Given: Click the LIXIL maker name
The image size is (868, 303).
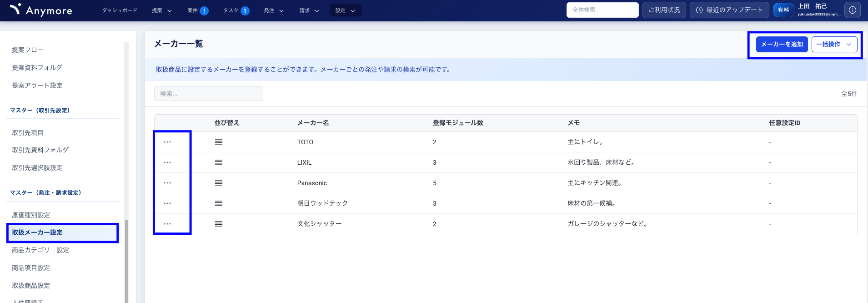Looking at the screenshot, I should click(x=304, y=162).
